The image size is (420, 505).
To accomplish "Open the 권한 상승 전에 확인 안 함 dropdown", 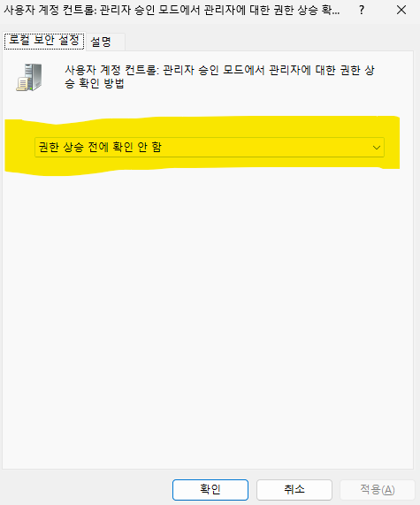I will point(210,148).
